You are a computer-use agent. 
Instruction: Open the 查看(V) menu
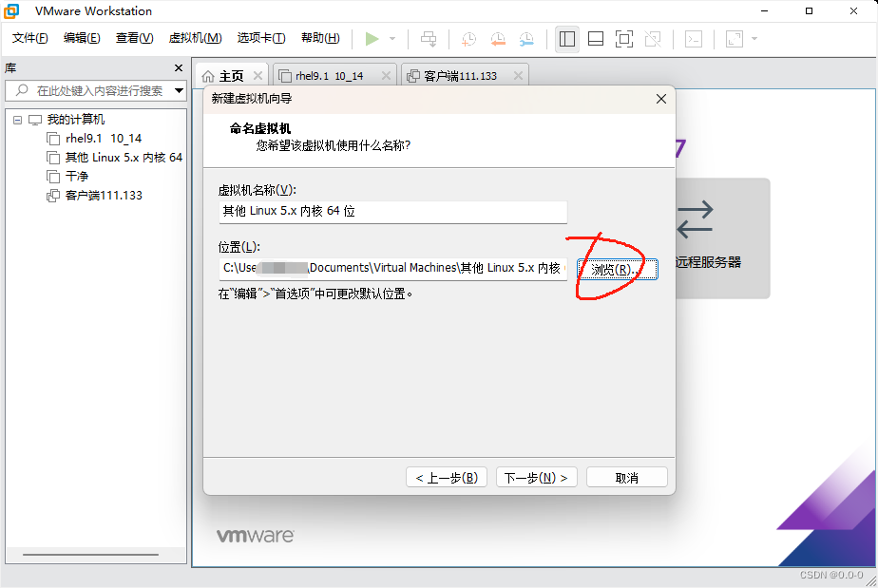coord(134,38)
